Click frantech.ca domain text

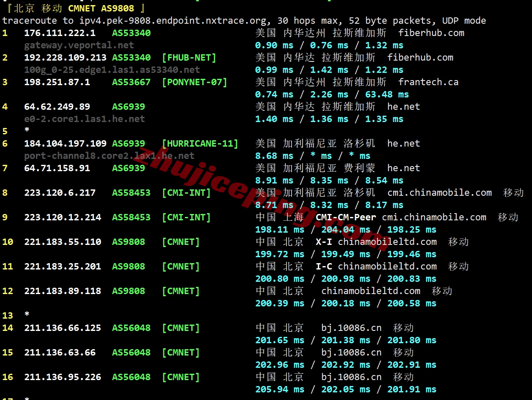pyautogui.click(x=428, y=82)
